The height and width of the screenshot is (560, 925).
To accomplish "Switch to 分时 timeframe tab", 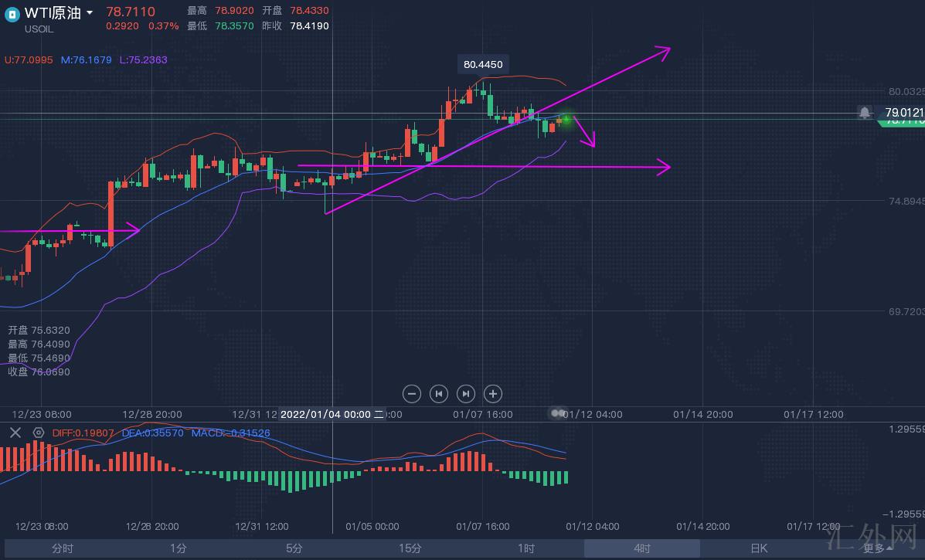I will tap(63, 548).
